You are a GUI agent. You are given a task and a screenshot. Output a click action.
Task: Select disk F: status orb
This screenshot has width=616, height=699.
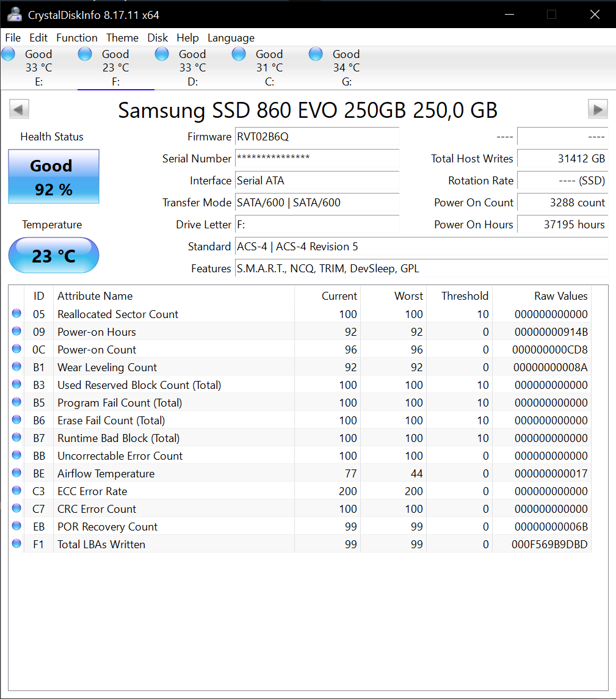pyautogui.click(x=85, y=54)
